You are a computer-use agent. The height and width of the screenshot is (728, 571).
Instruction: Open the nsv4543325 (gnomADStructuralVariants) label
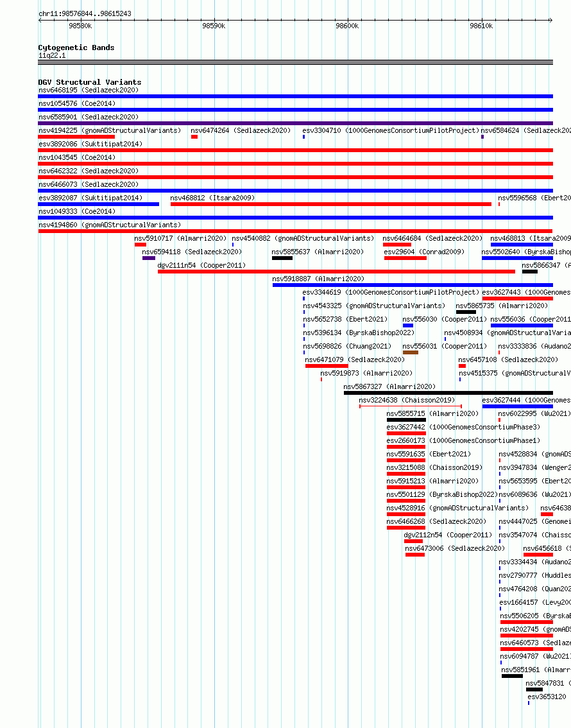[x=374, y=306]
